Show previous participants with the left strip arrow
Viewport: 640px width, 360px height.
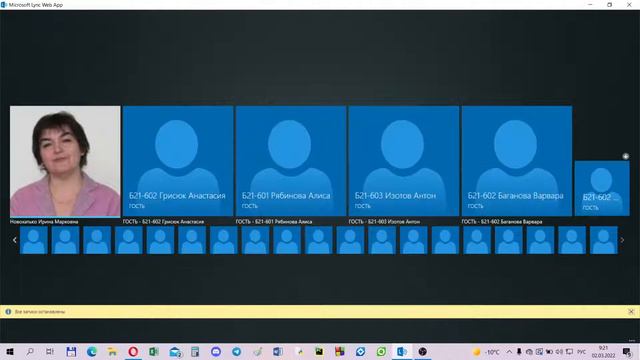[x=15, y=240]
